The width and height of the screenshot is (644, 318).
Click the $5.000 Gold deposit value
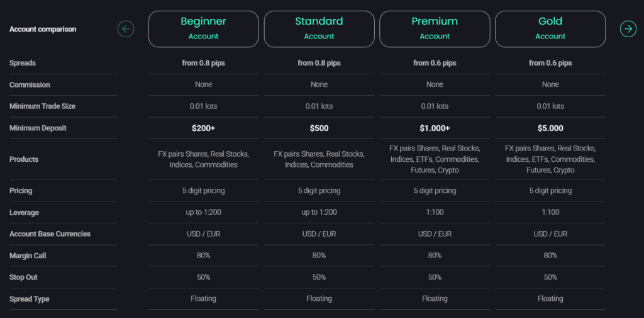coord(550,128)
